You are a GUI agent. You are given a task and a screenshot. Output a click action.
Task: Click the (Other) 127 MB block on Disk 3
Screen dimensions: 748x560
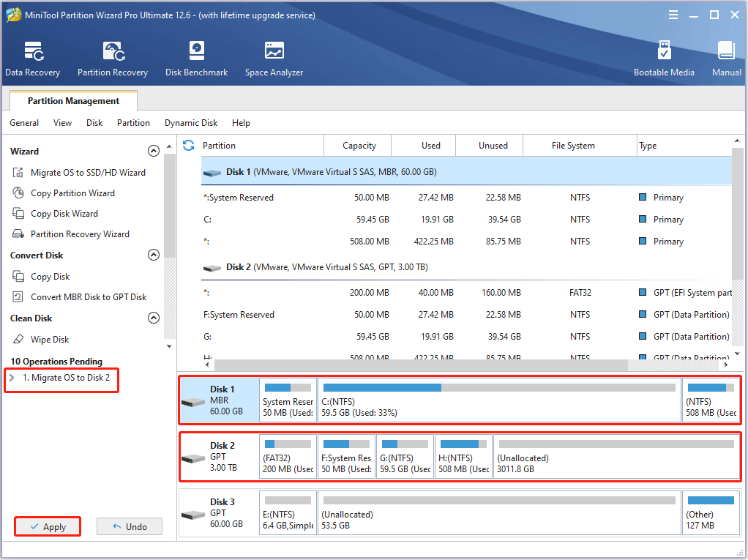711,512
